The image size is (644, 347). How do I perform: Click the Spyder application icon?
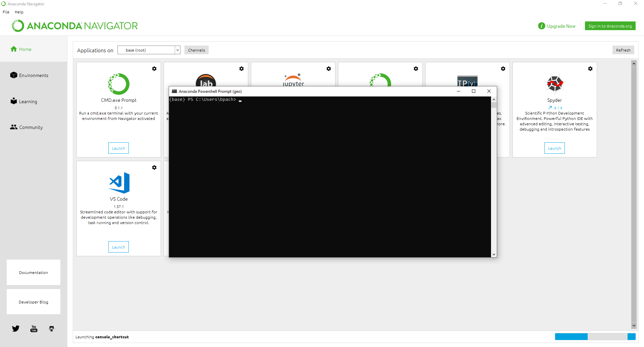[x=555, y=84]
